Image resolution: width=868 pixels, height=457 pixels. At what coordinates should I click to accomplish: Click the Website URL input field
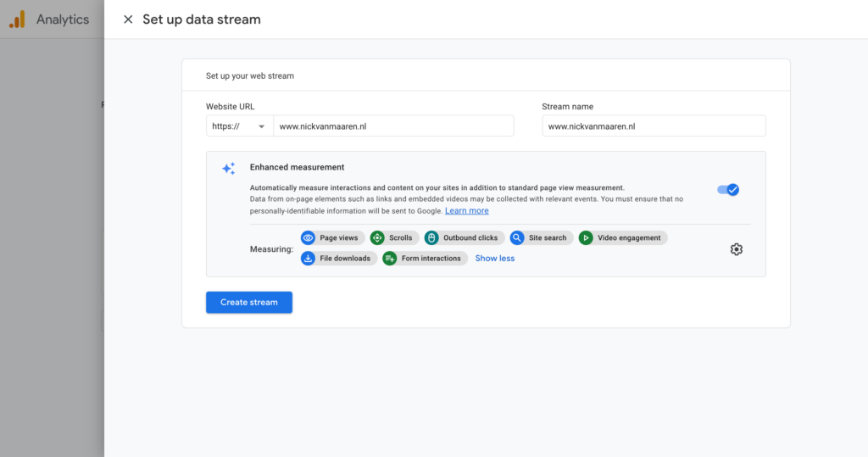click(x=393, y=126)
